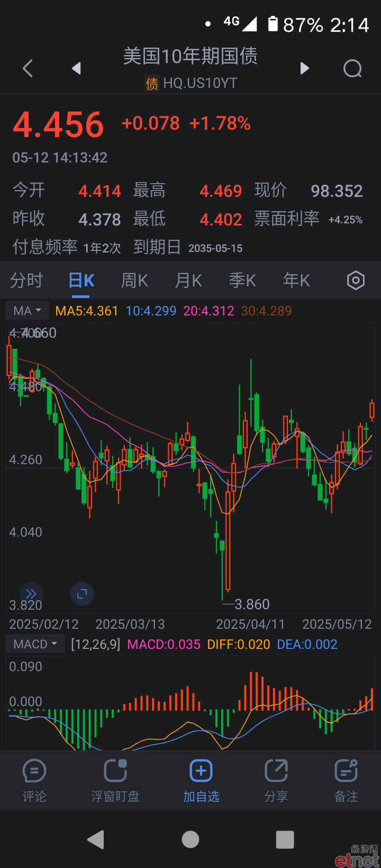Tap the DIFF:0.020 value label
This screenshot has width=381, height=868.
pos(239,644)
